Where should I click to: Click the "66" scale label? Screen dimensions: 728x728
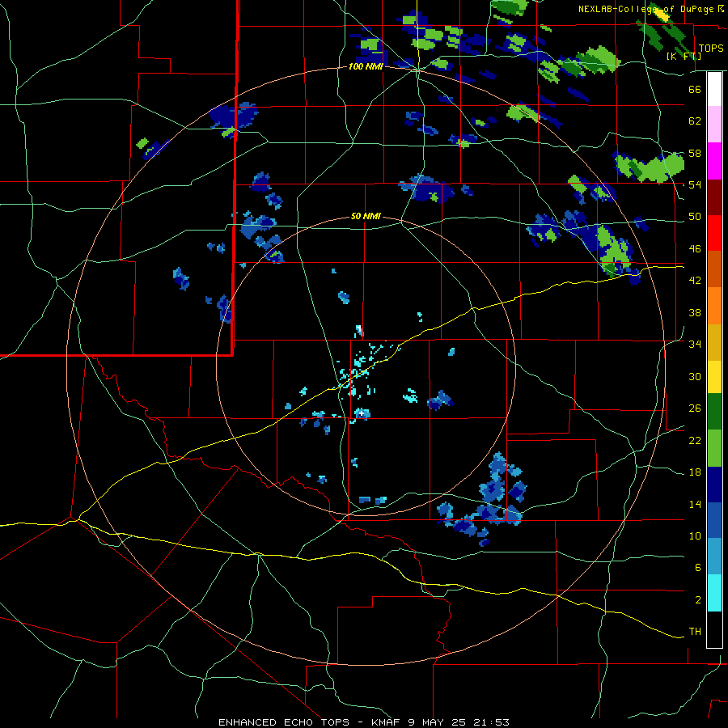(x=695, y=89)
